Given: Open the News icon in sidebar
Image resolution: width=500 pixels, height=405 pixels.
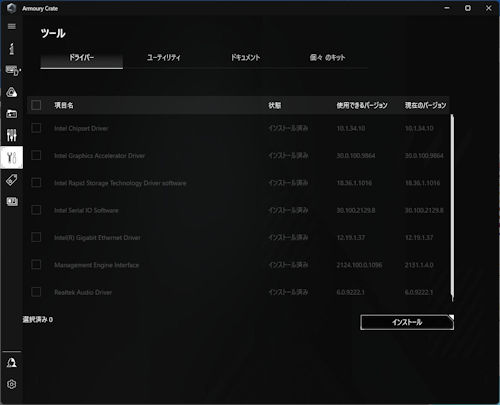Looking at the screenshot, I should point(12,202).
